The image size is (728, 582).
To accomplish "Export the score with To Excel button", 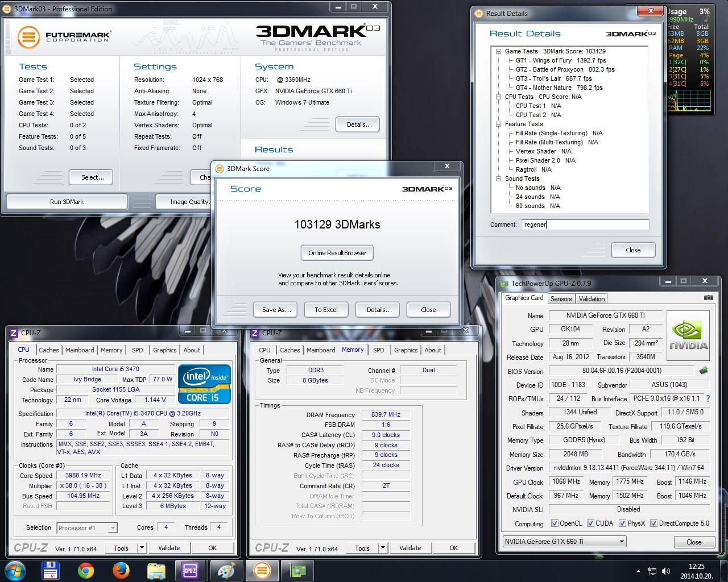I will [x=326, y=310].
